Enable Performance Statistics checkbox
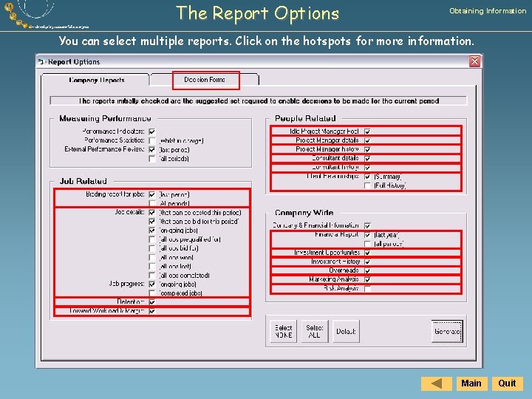The width and height of the screenshot is (532, 399). (152, 140)
